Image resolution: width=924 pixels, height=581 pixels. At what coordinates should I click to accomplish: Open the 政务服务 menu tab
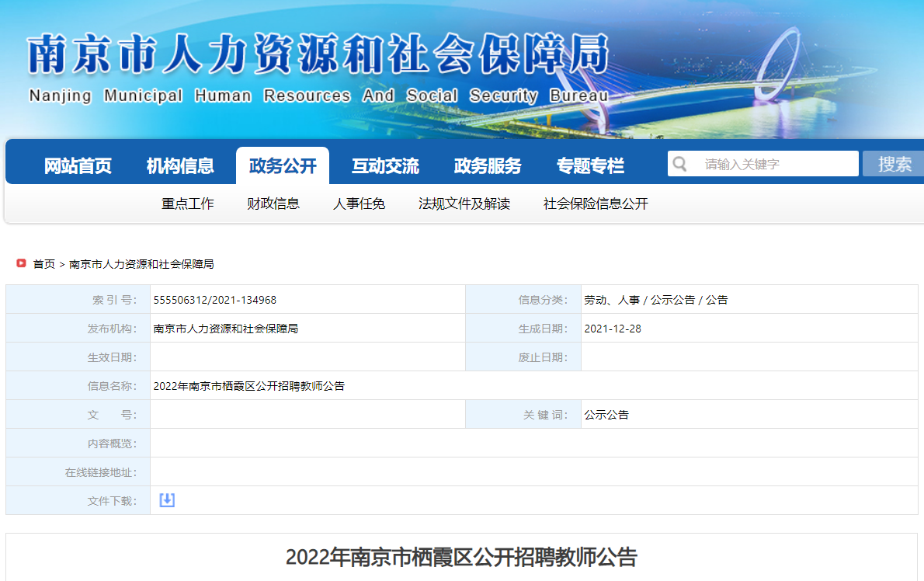[488, 165]
